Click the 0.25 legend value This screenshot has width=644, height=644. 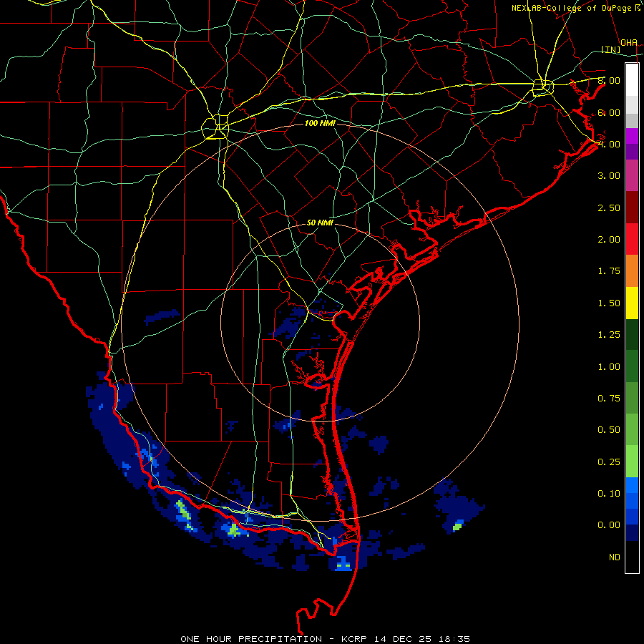coord(609,462)
